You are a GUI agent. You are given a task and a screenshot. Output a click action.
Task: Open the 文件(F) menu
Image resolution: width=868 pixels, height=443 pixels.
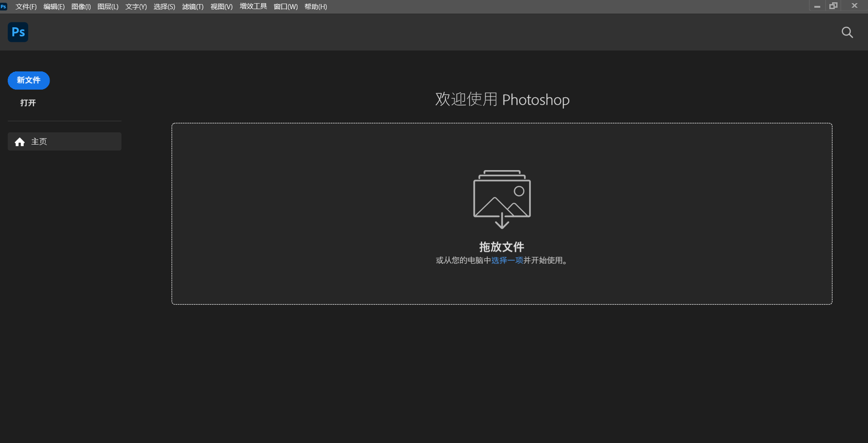tap(26, 6)
